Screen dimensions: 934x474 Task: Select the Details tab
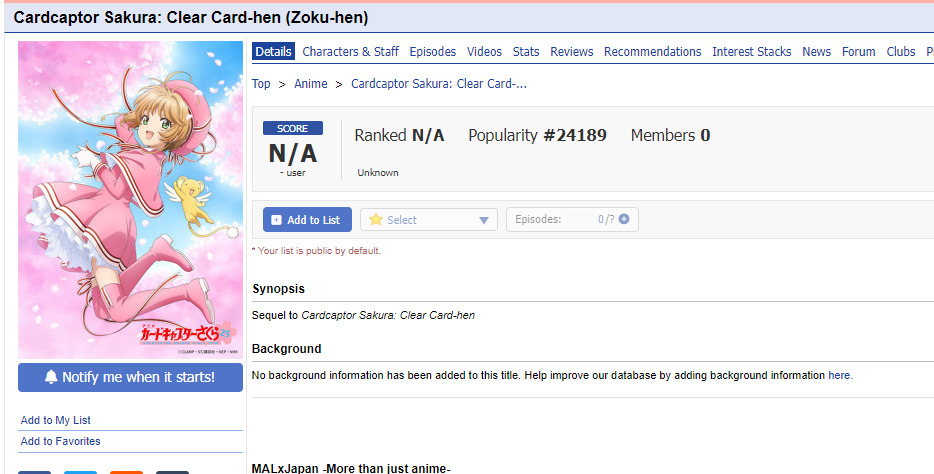pos(273,52)
